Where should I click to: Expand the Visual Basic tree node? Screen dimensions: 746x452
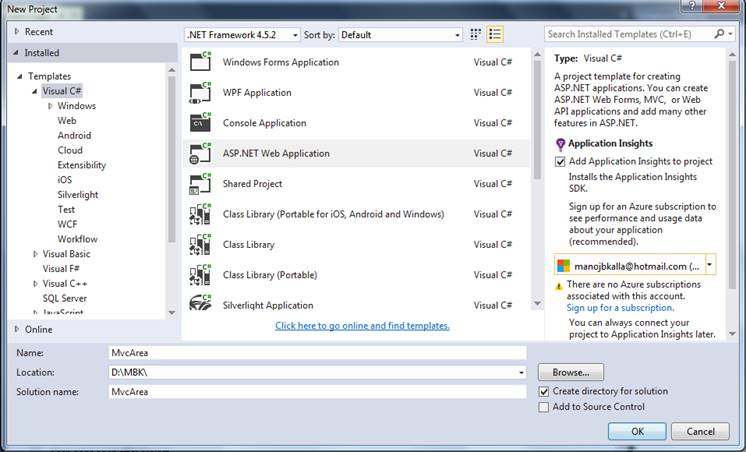[35, 254]
